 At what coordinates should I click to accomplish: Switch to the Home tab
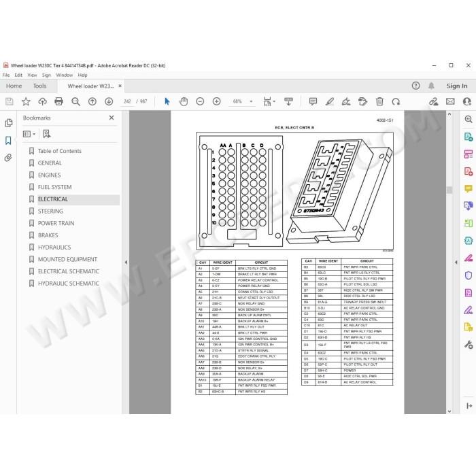click(x=14, y=86)
